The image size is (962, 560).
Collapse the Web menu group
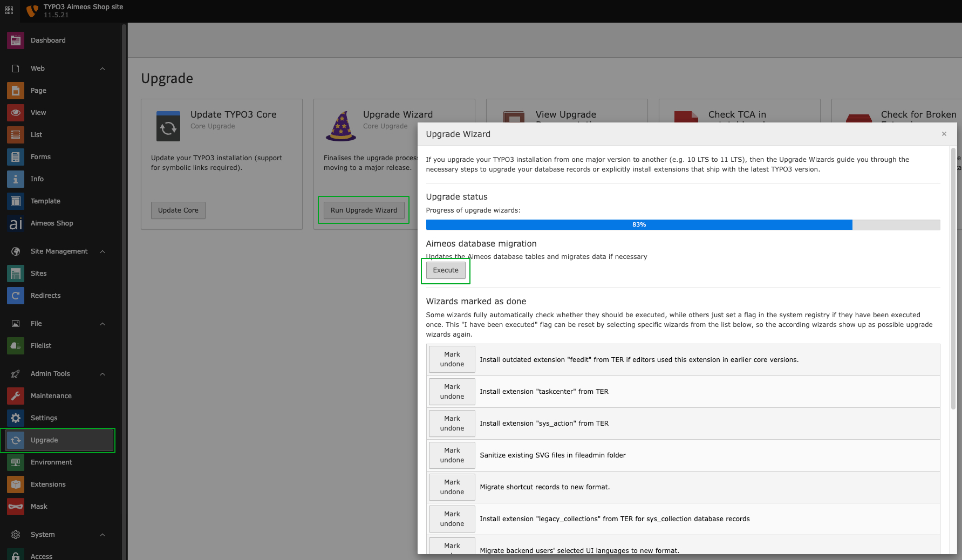(x=103, y=69)
